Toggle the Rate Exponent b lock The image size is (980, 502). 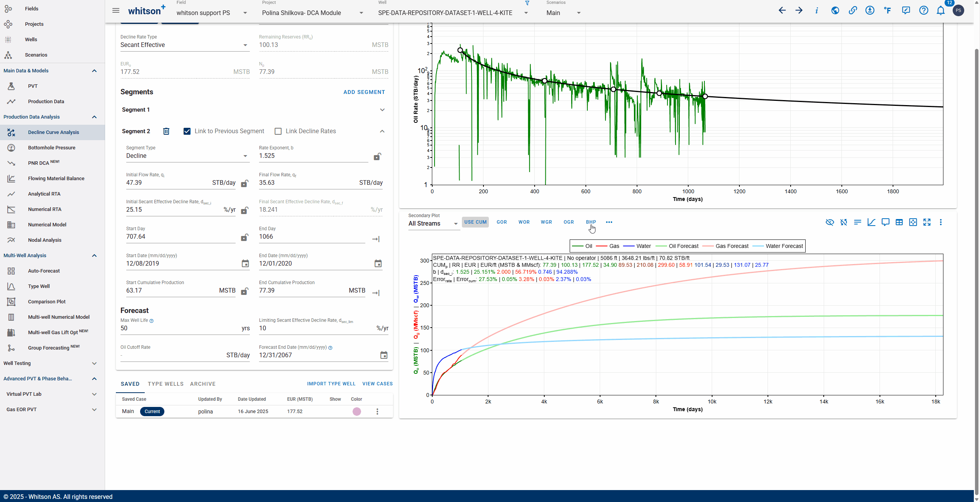click(x=377, y=156)
